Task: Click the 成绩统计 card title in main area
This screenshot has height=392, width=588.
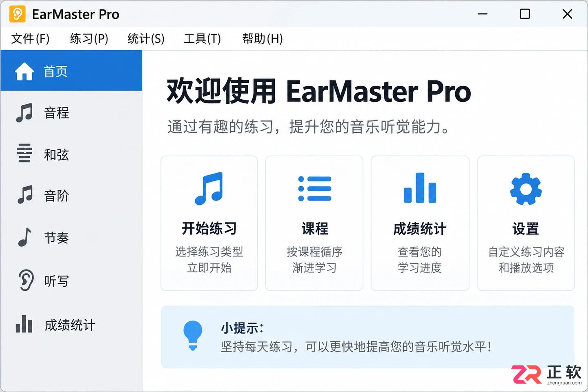Action: click(420, 229)
